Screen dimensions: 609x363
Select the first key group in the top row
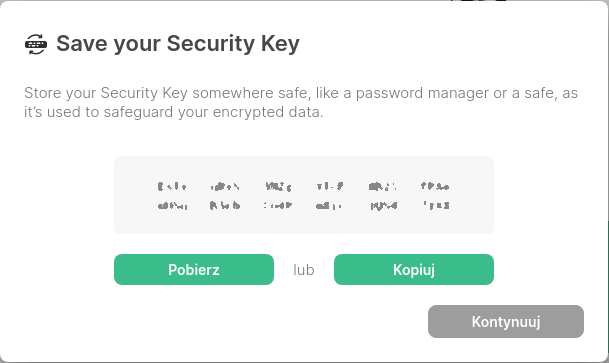pyautogui.click(x=172, y=187)
